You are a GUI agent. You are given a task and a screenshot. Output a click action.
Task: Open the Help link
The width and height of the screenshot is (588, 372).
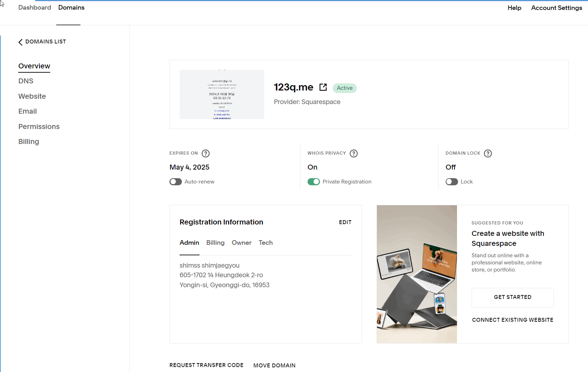514,8
